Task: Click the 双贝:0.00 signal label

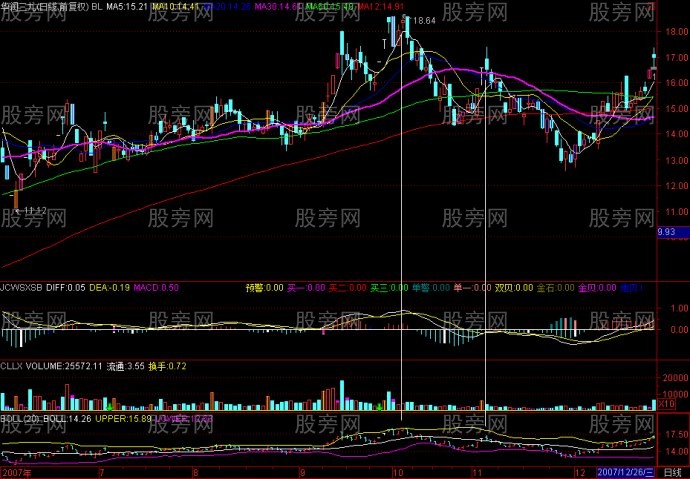Action: (x=514, y=288)
